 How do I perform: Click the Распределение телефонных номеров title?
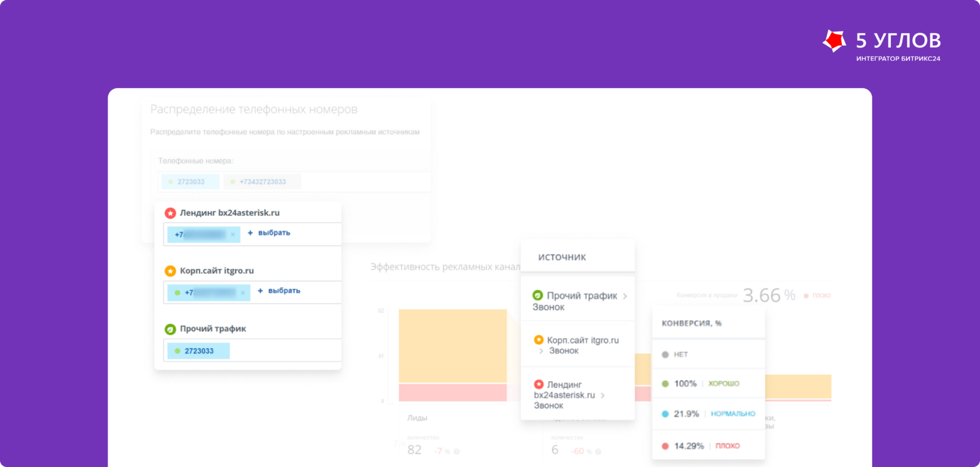[254, 110]
